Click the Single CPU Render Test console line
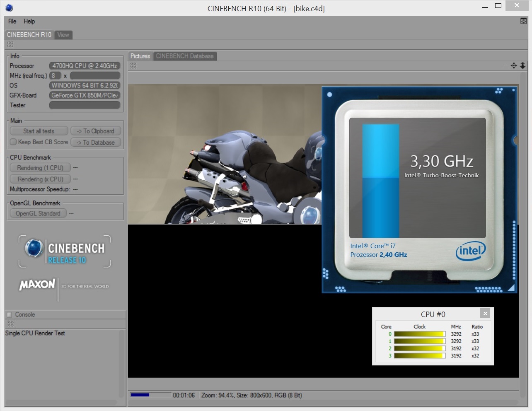The width and height of the screenshot is (532, 411). point(35,333)
